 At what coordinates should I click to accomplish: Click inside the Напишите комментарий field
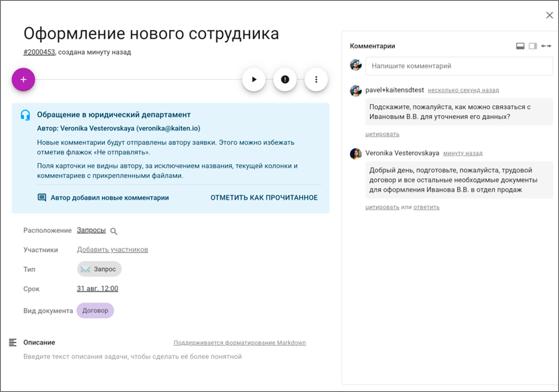click(459, 66)
